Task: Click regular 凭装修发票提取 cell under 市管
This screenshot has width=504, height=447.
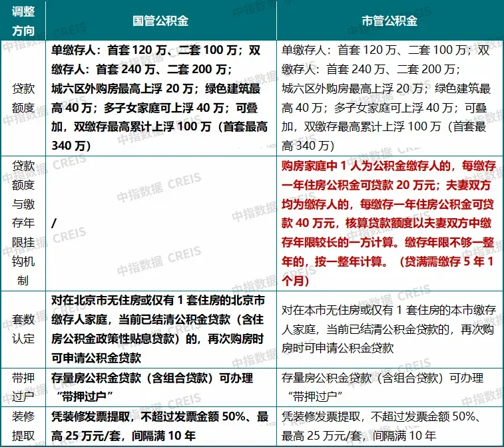Action: pos(389,426)
